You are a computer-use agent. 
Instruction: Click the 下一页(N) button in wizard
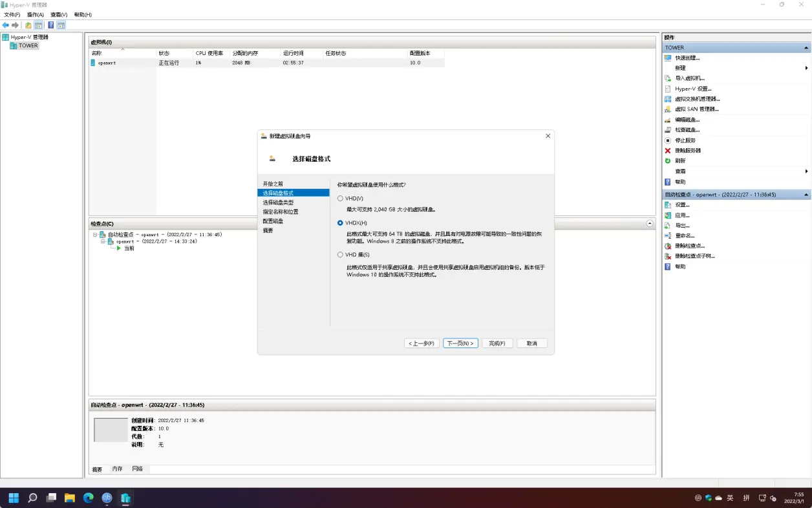[460, 344]
